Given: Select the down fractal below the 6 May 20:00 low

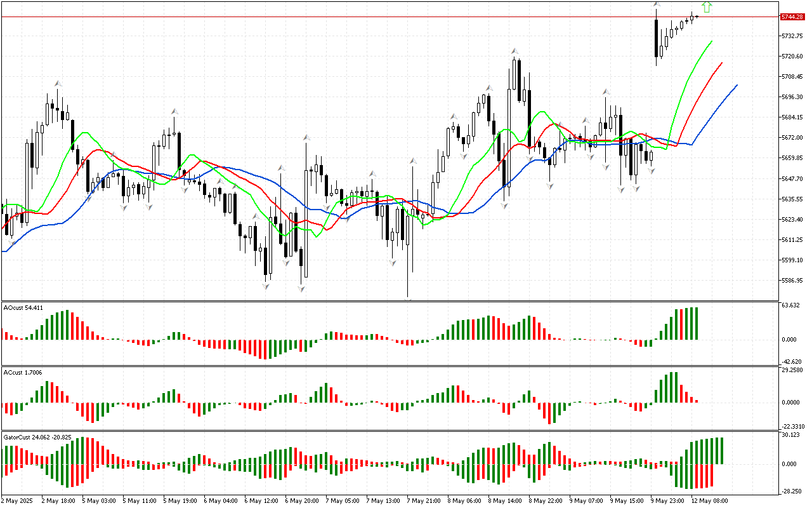Looking at the screenshot, I should coord(301,289).
